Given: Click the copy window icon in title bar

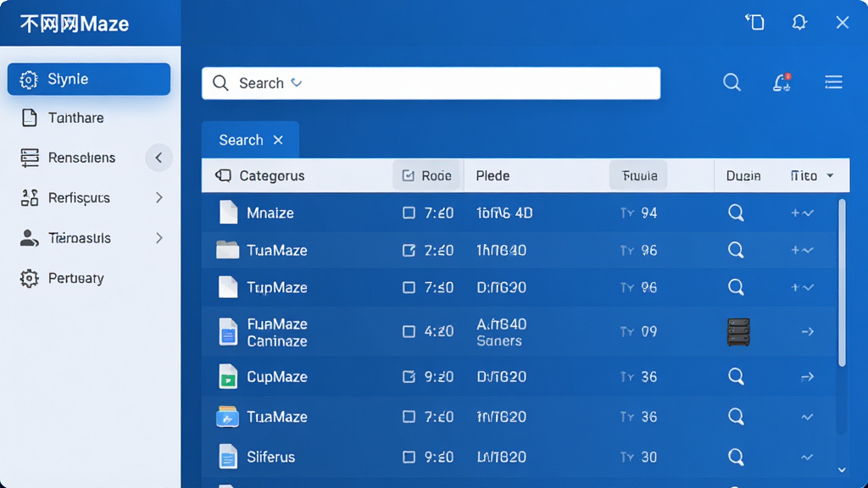Looking at the screenshot, I should click(x=754, y=22).
